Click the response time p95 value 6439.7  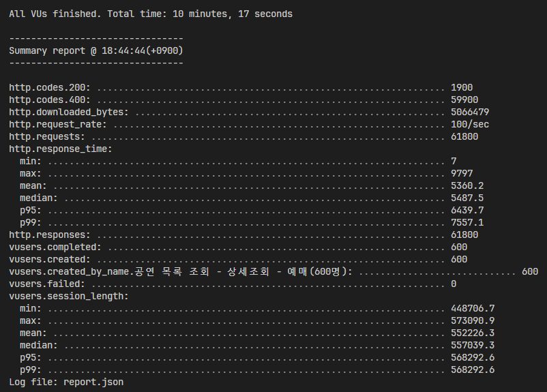coord(467,210)
